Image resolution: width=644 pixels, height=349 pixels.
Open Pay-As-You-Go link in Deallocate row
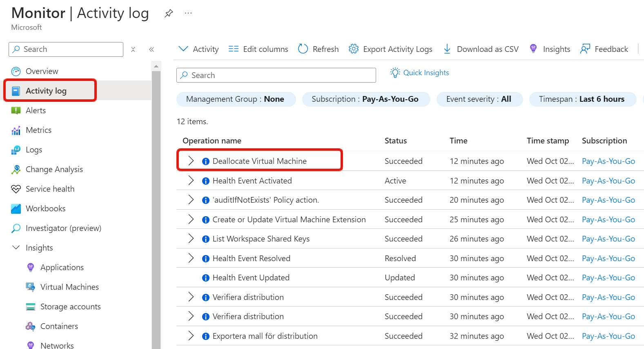[608, 161]
